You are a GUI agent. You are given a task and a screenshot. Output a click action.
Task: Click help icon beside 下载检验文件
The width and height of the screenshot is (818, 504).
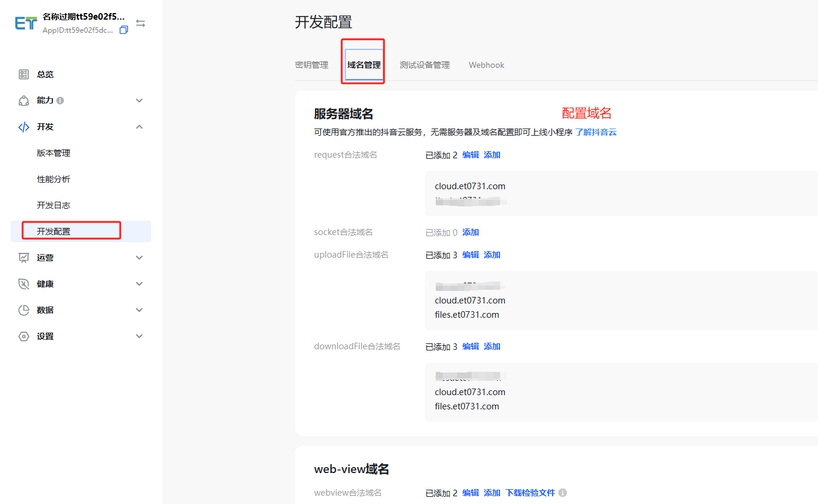(x=563, y=493)
